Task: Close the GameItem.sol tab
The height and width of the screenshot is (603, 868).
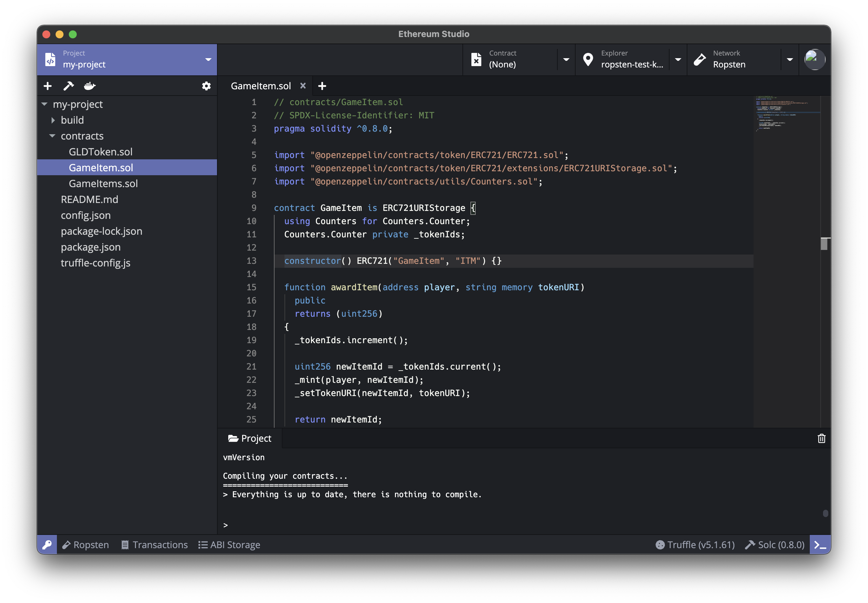Action: (x=303, y=86)
